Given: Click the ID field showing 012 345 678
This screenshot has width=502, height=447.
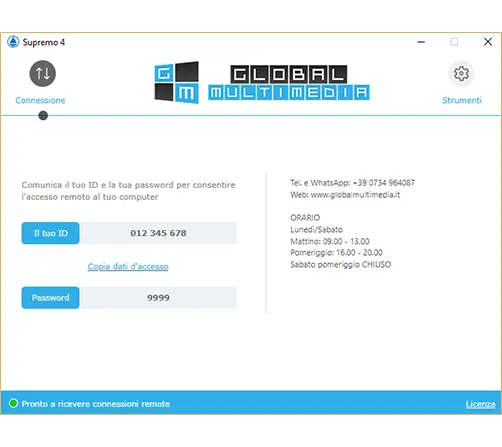Looking at the screenshot, I should [x=158, y=233].
